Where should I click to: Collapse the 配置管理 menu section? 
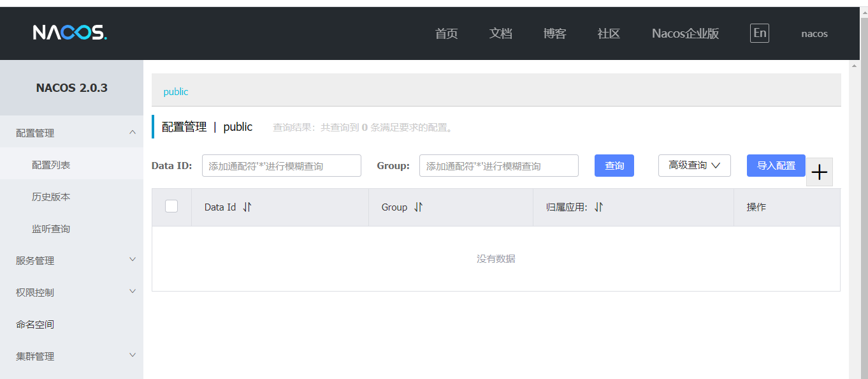tap(71, 133)
